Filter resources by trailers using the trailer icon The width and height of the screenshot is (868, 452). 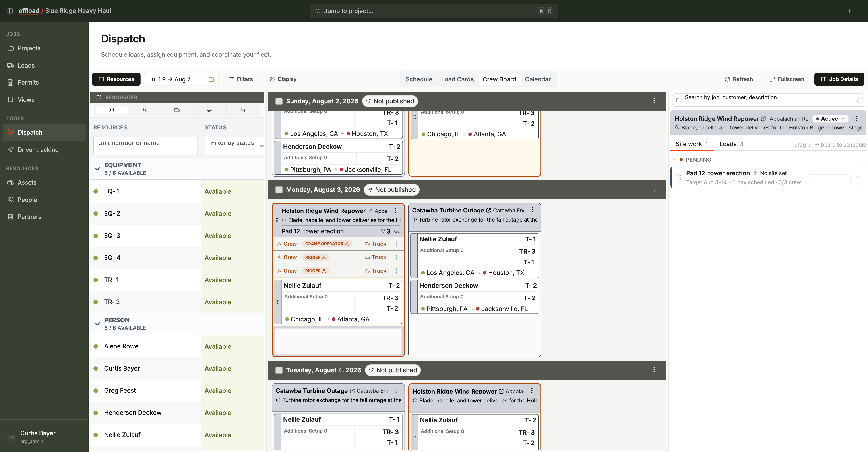pos(210,110)
